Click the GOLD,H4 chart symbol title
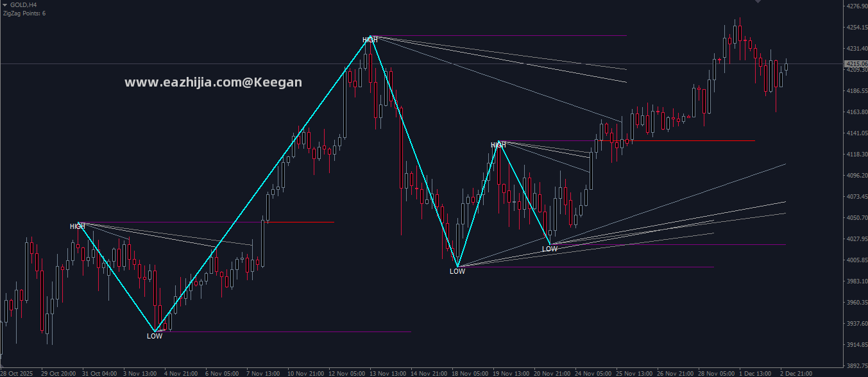Screen dimensions: 868x377 tap(22, 4)
